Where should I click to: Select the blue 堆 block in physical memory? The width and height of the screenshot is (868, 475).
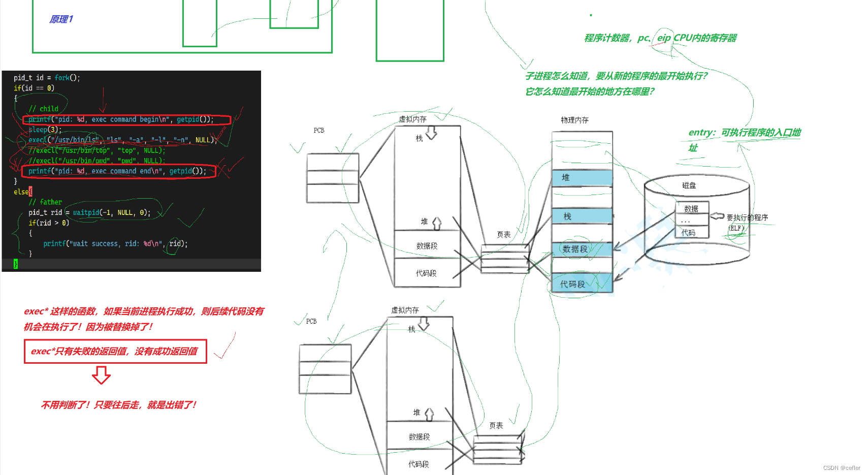582,177
